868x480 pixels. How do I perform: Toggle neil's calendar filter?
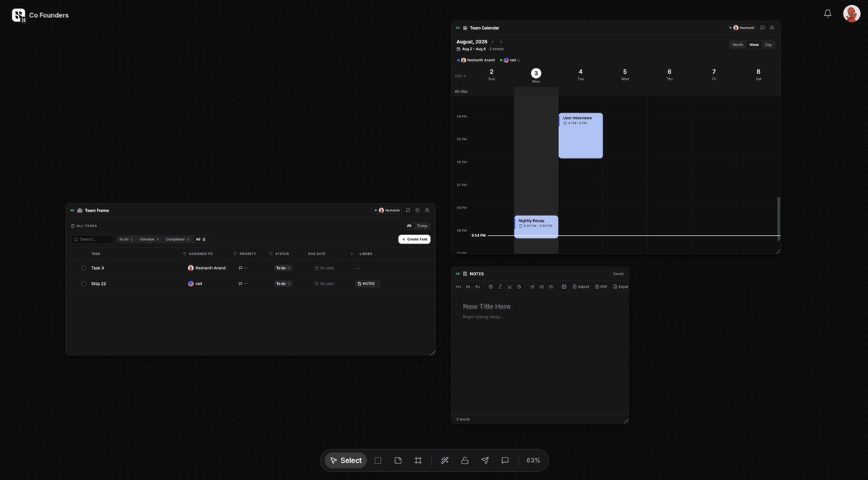tap(509, 60)
